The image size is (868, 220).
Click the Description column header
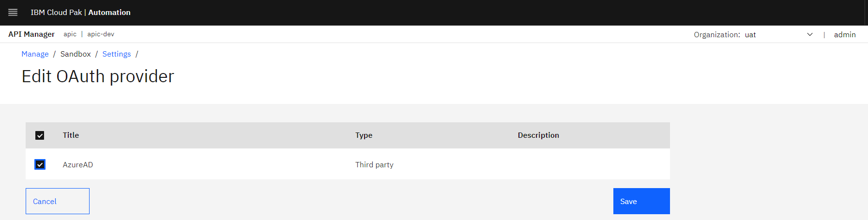(538, 135)
